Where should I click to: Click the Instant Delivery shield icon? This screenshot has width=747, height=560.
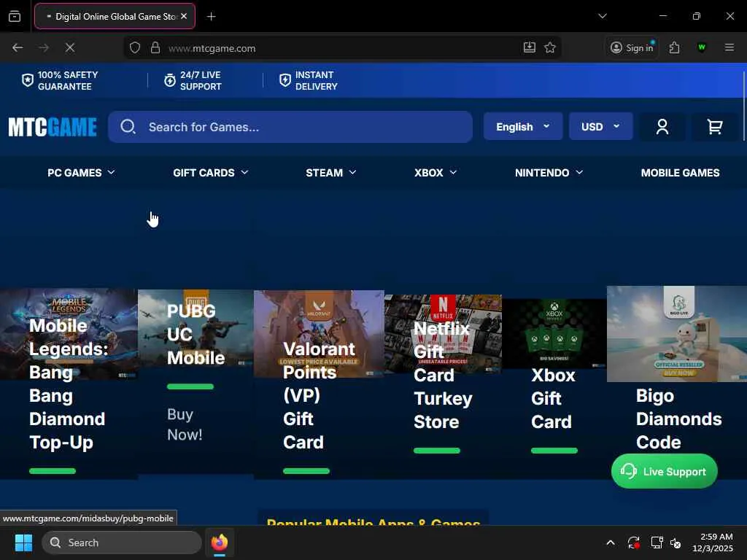tap(285, 80)
